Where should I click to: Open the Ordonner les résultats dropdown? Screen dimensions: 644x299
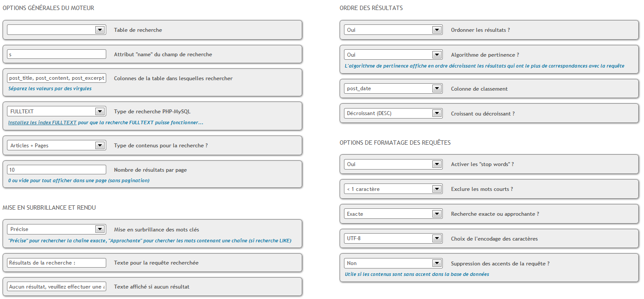click(393, 30)
